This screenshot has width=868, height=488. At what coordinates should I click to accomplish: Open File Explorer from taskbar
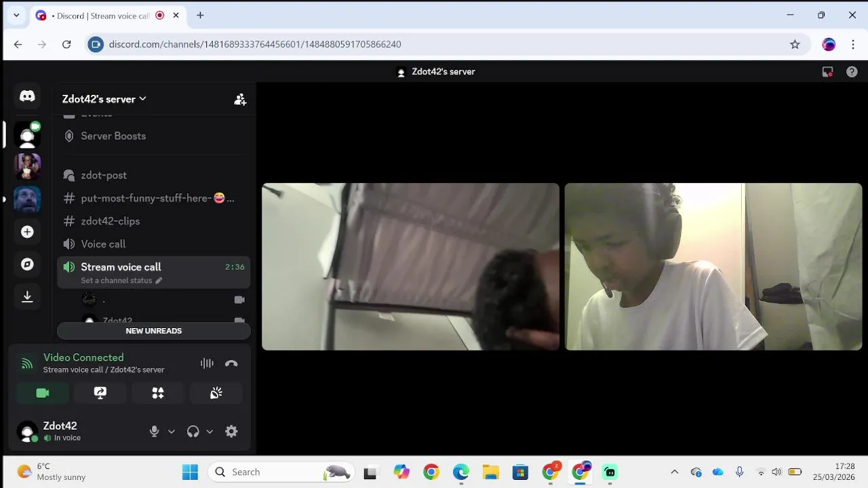(490, 472)
